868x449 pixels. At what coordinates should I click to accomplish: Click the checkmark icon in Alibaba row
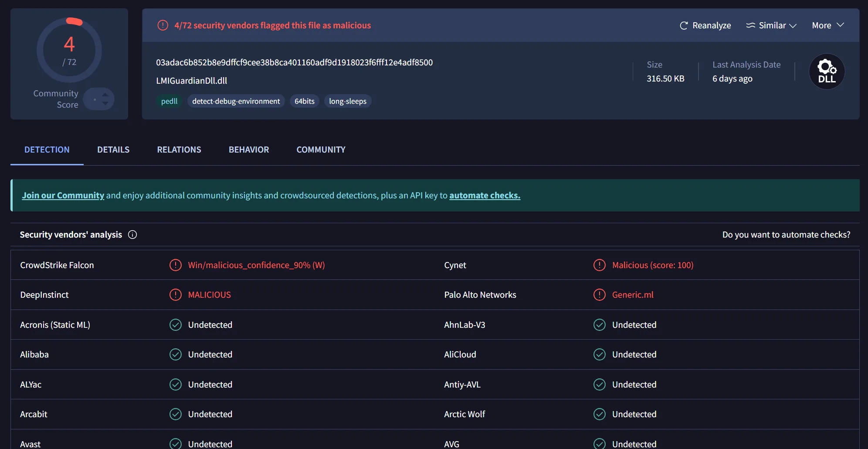pos(175,354)
